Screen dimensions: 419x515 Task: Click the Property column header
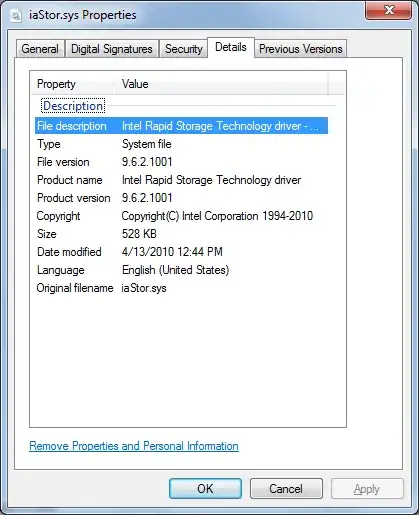click(x=72, y=84)
